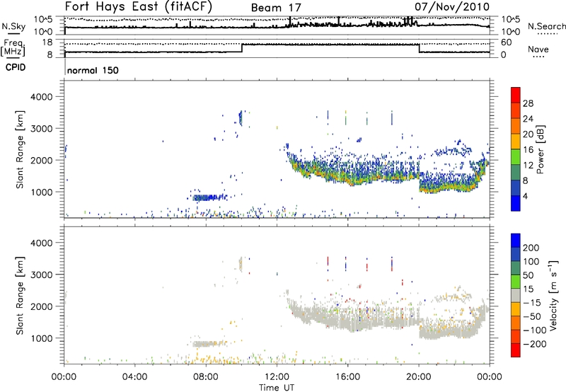This screenshot has width=566, height=392.
Task: Select the "Beam 17" label
Action: [x=276, y=8]
